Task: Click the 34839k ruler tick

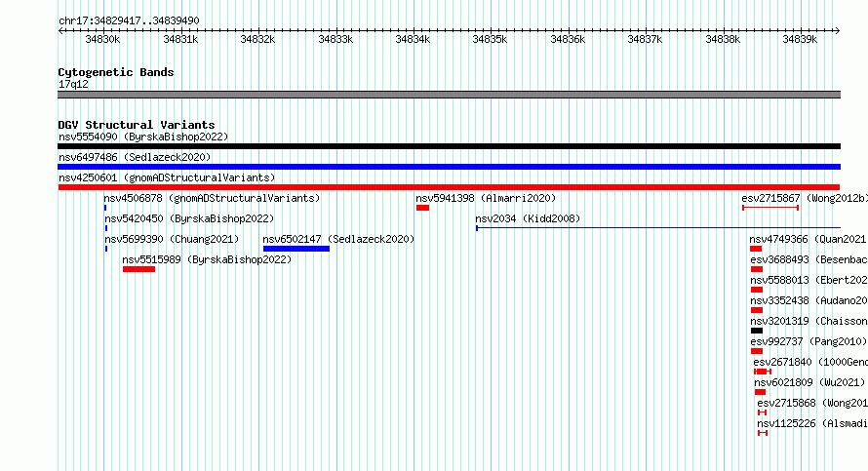Action: tap(800, 39)
